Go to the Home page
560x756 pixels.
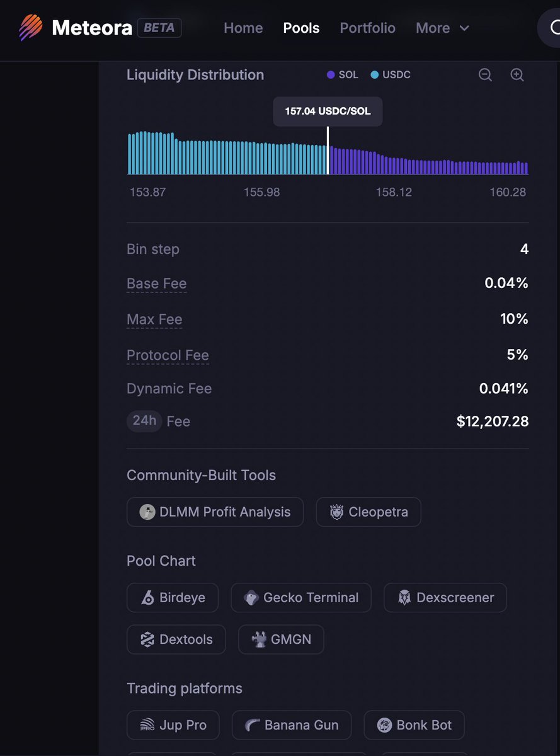(243, 28)
